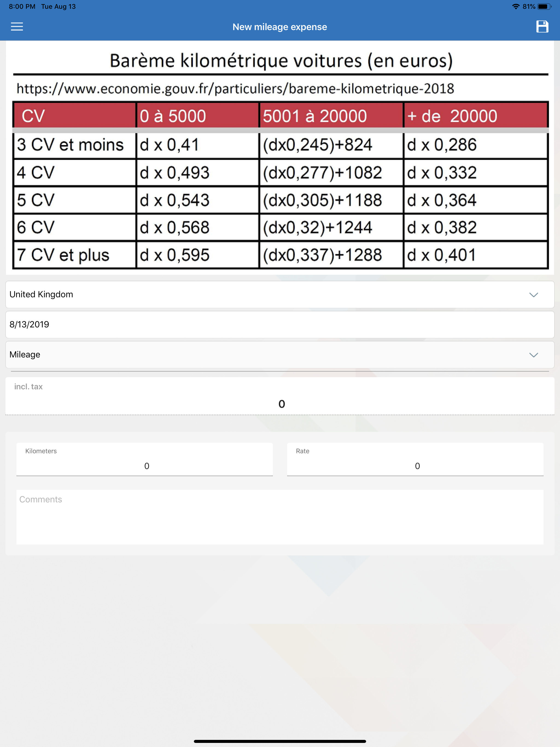Tap the '(dx0,305)+1188' cell
Image resolution: width=560 pixels, height=747 pixels.
(x=331, y=200)
